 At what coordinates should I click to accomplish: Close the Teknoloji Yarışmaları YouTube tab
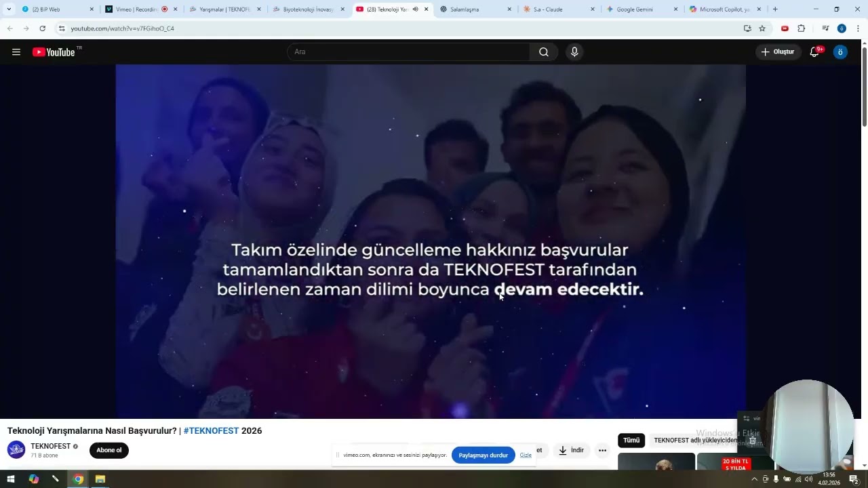pyautogui.click(x=426, y=9)
